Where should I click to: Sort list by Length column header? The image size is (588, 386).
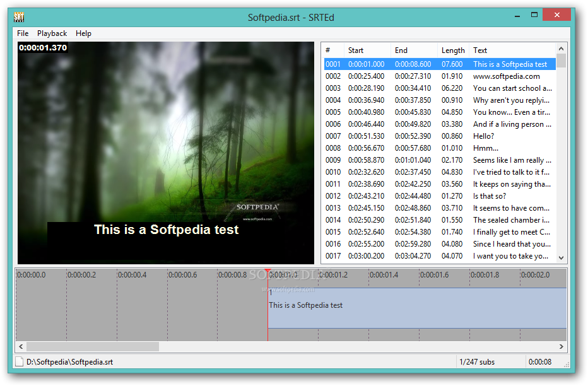453,50
